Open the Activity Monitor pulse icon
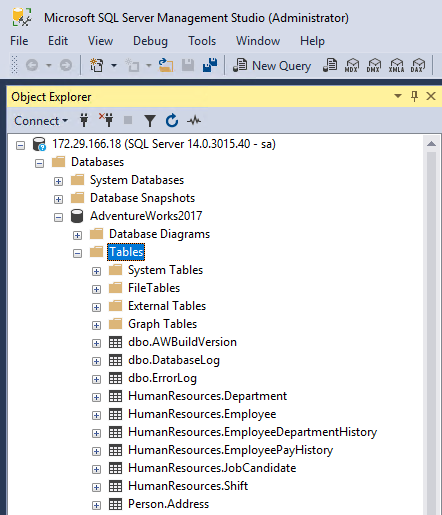Image resolution: width=442 pixels, height=515 pixels. tap(194, 120)
